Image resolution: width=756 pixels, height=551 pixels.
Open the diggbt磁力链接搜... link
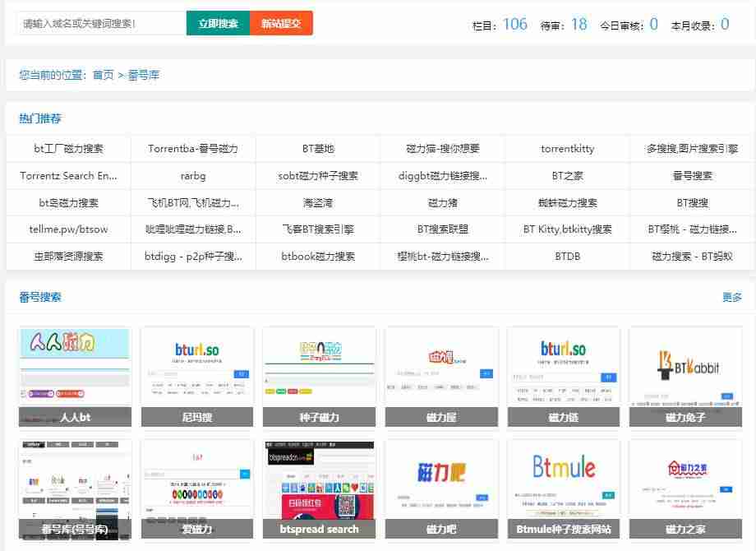click(443, 176)
